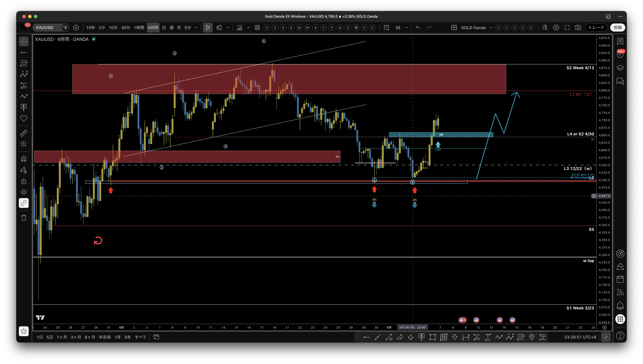Start bar replay mode
The height and width of the screenshot is (364, 643).
(398, 28)
